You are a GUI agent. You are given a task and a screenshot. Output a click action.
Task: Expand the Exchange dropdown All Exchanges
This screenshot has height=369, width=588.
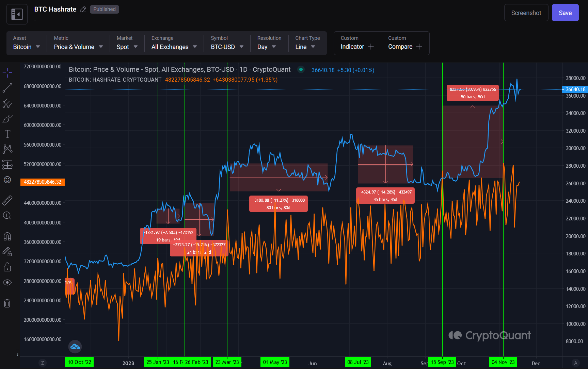pos(174,47)
